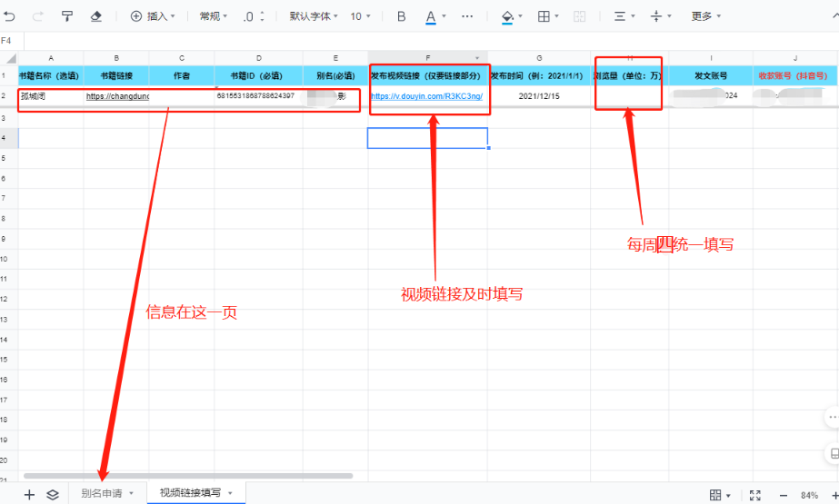Click the undo arrow icon

point(10,16)
